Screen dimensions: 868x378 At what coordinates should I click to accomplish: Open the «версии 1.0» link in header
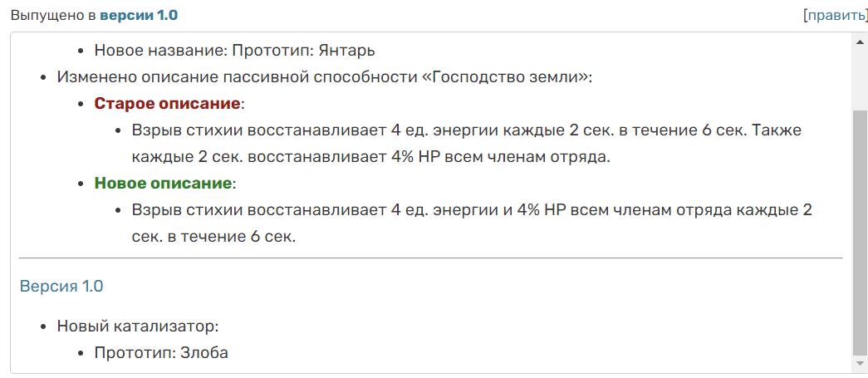[x=139, y=15]
